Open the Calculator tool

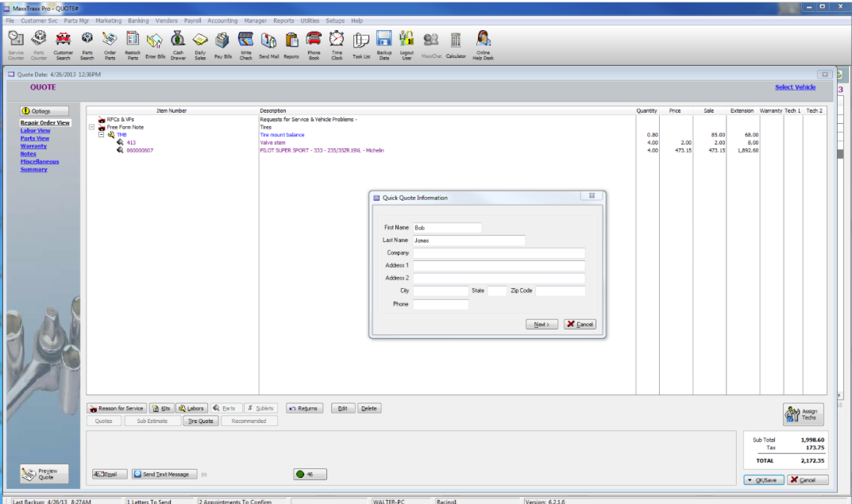455,40
